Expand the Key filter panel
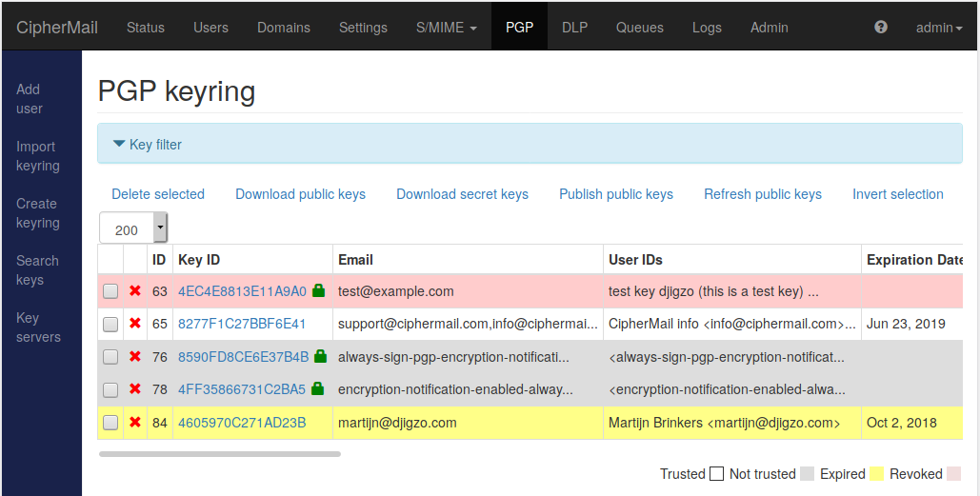The height and width of the screenshot is (496, 980). point(148,145)
